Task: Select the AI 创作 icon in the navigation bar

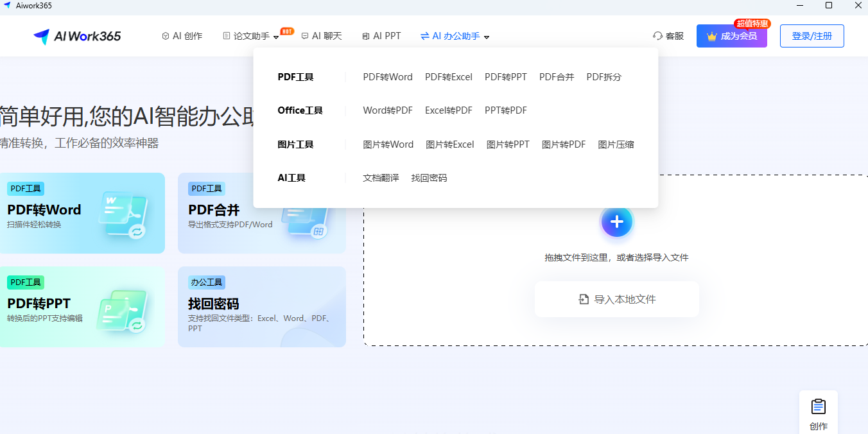Action: pyautogui.click(x=164, y=36)
